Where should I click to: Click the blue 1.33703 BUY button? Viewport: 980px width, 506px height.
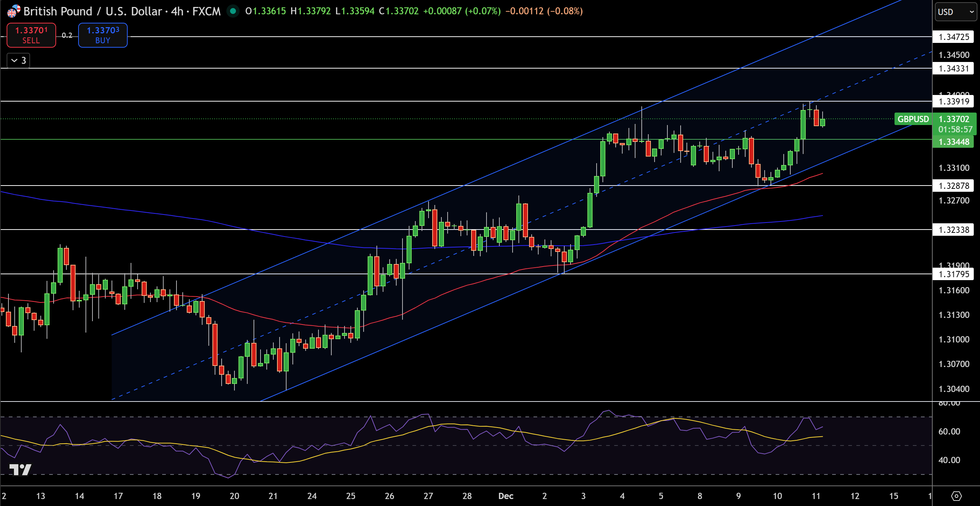[103, 35]
